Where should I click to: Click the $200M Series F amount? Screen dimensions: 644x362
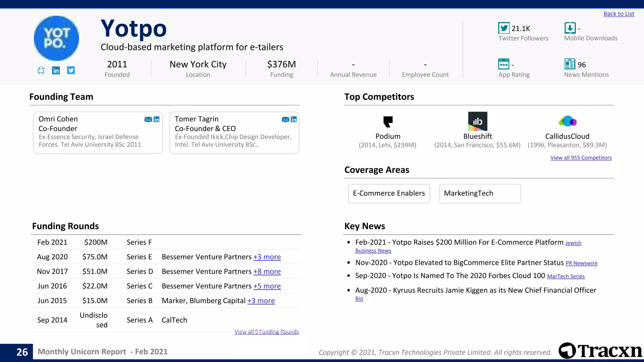pyautogui.click(x=96, y=242)
